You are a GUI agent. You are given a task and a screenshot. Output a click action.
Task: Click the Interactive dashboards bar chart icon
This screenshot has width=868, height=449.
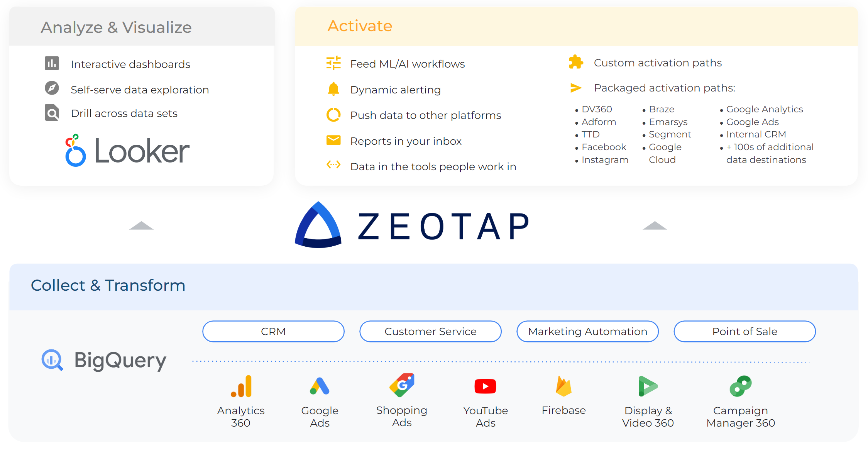[52, 63]
